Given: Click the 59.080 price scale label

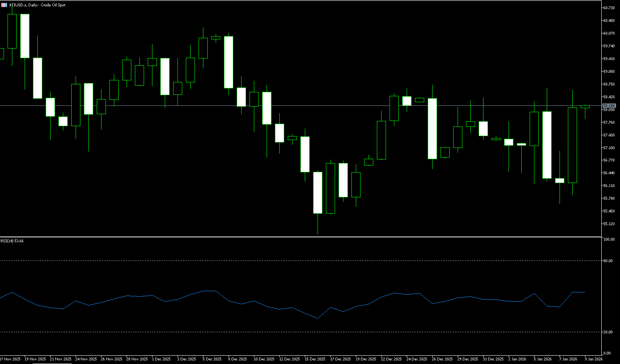Looking at the screenshot, I should (609, 72).
